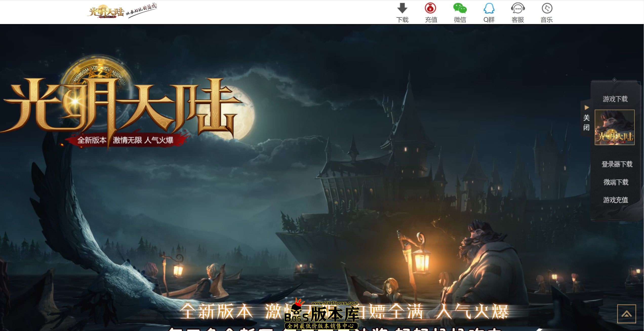Choose 微端下载 in the side panel
This screenshot has height=331, width=644.
[x=616, y=182]
